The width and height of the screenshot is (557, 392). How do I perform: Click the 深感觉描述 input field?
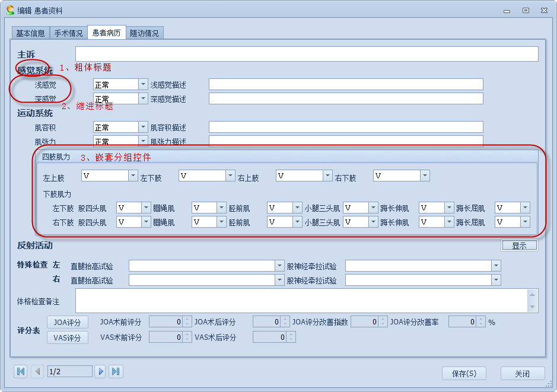coord(346,98)
